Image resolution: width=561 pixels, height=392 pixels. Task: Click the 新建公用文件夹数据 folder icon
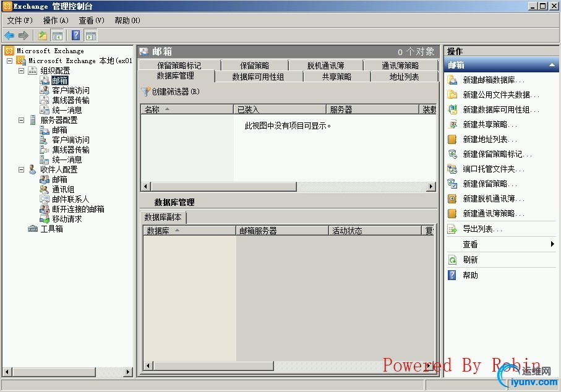click(452, 95)
